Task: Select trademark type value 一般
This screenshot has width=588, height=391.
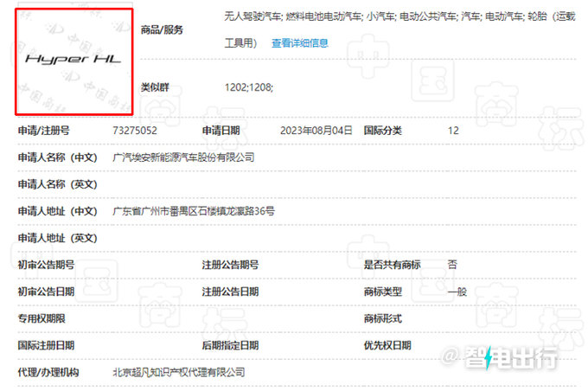Action: (x=457, y=292)
